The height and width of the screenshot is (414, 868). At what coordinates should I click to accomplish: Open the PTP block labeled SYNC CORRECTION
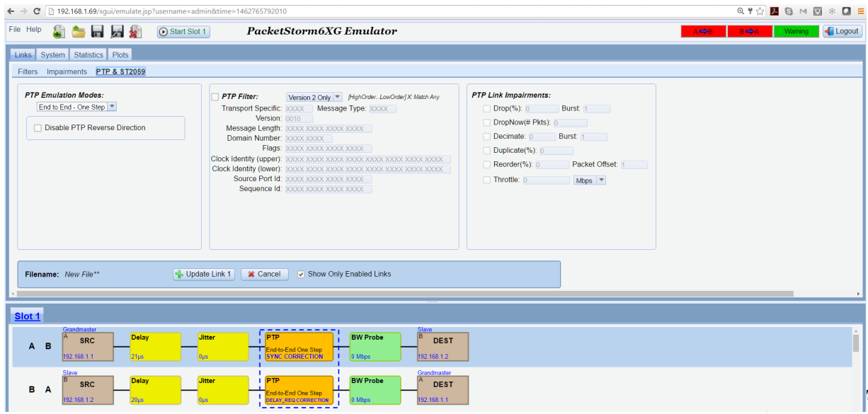(299, 347)
